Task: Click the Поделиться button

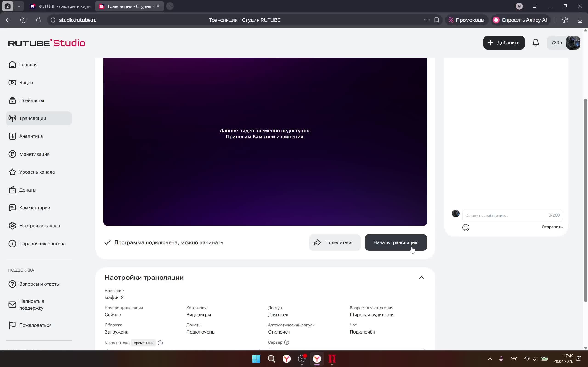Action: pos(334,242)
